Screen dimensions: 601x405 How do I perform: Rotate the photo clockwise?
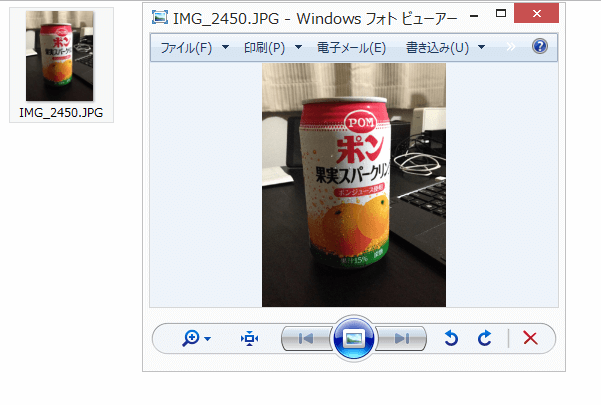484,338
